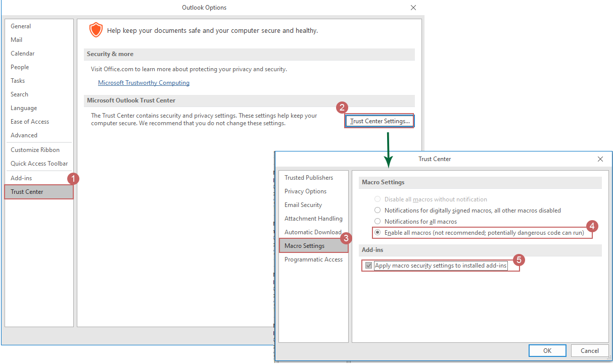Open the Mail options page
The height and width of the screenshot is (364, 613).
[x=17, y=39]
